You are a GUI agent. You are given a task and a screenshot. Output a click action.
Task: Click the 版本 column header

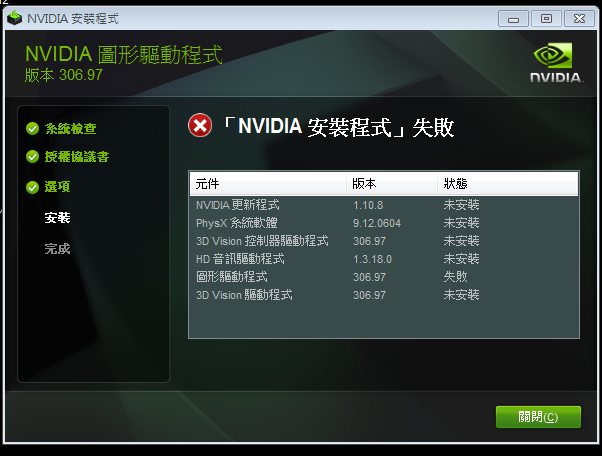click(392, 184)
